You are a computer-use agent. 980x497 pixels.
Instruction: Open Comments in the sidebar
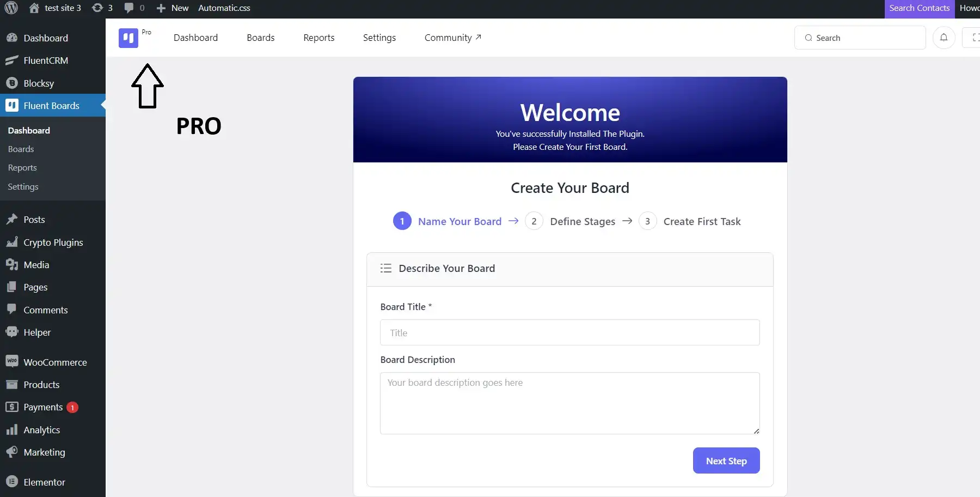53,310
